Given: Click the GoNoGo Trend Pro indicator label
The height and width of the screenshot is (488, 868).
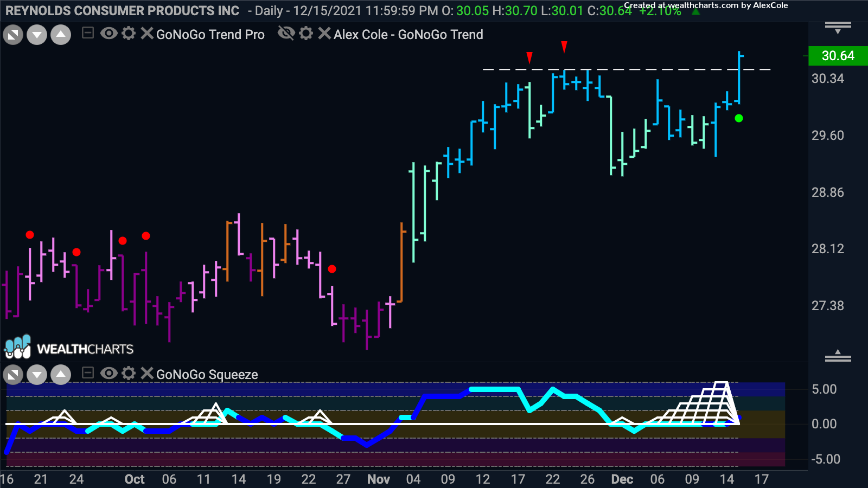Looking at the screenshot, I should (x=210, y=35).
